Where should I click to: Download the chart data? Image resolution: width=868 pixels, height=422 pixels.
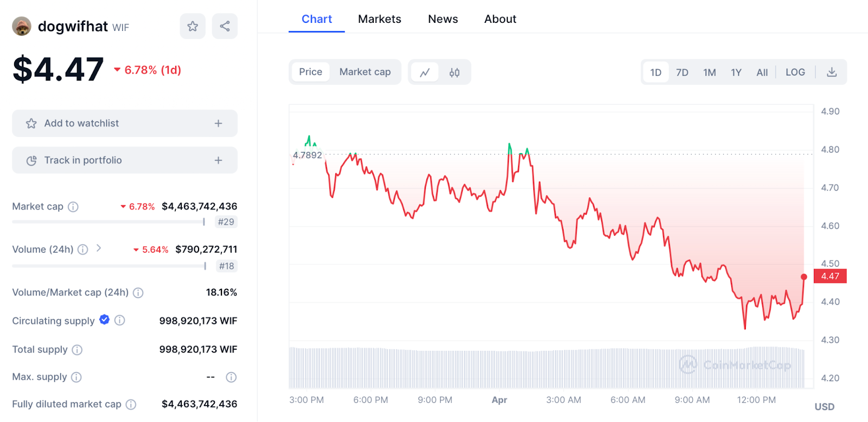coord(832,72)
